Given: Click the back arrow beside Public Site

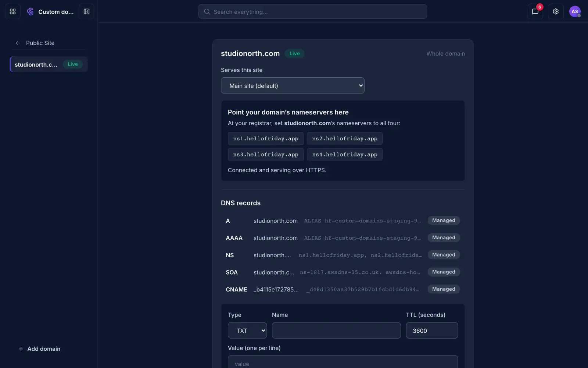Looking at the screenshot, I should (x=18, y=43).
